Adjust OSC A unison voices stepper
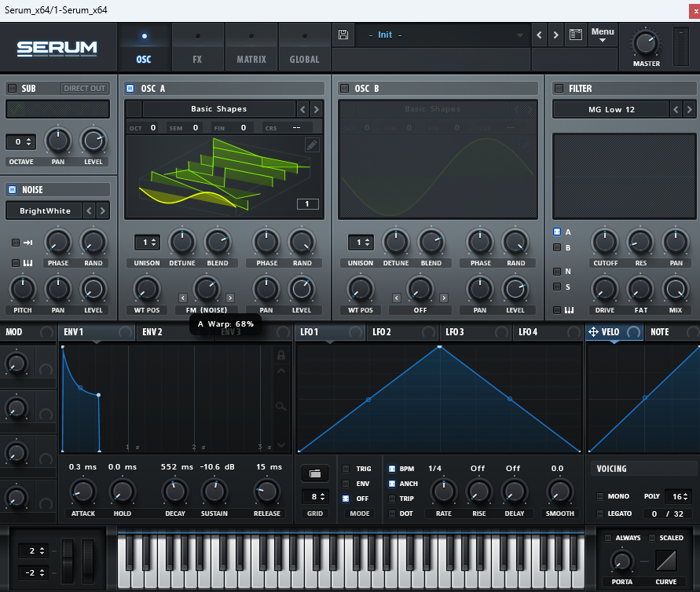Screen dimensions: 700x592 click(x=148, y=243)
